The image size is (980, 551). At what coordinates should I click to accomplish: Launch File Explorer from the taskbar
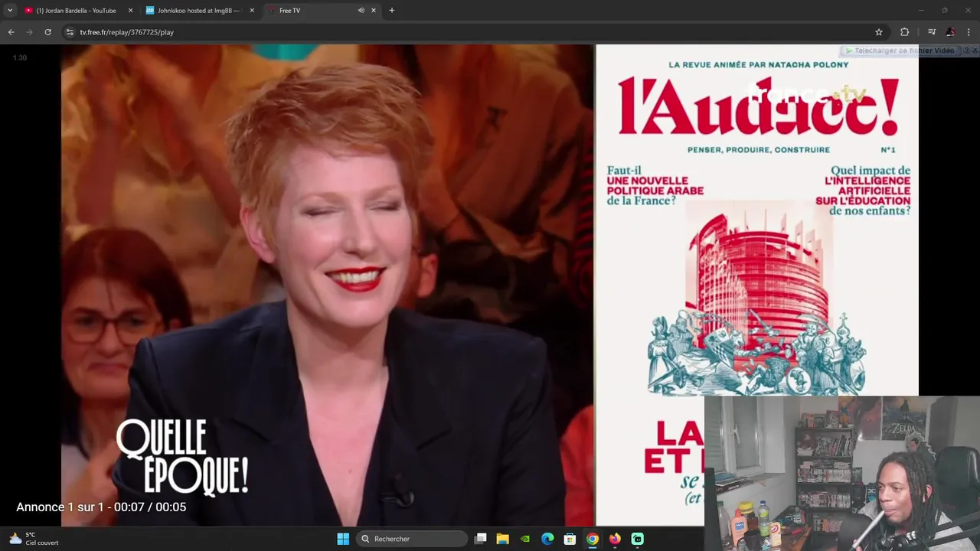coord(502,539)
